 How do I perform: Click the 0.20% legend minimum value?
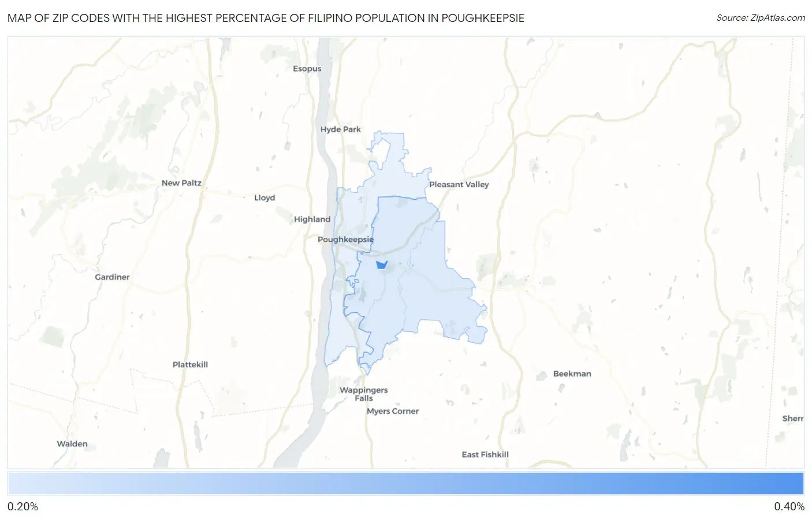point(23,507)
